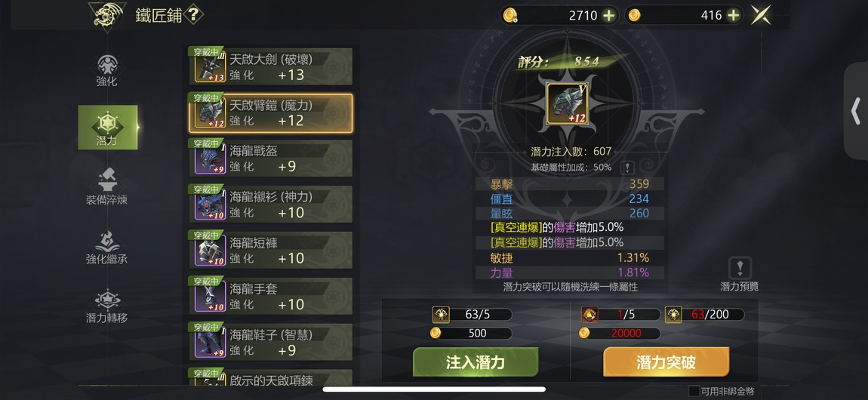Select 海龍襯衫 (神力) equipment entry
This screenshot has height=400, width=868.
click(x=270, y=204)
